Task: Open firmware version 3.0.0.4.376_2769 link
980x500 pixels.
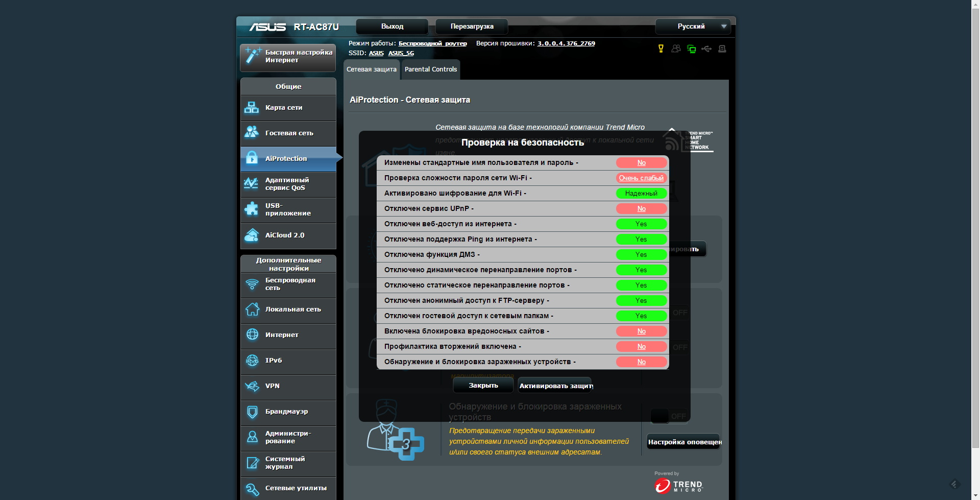Action: point(566,43)
